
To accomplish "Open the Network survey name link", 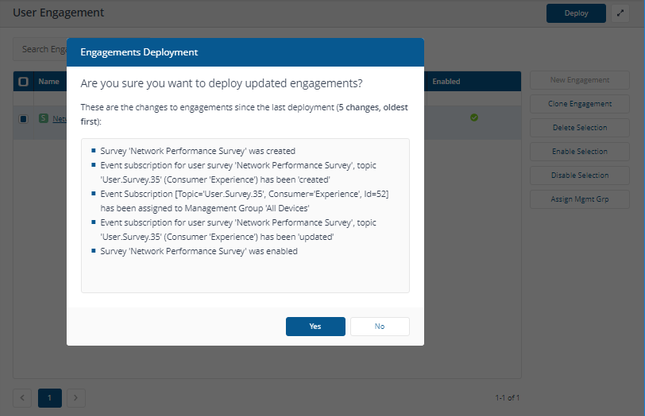I will click(59, 119).
